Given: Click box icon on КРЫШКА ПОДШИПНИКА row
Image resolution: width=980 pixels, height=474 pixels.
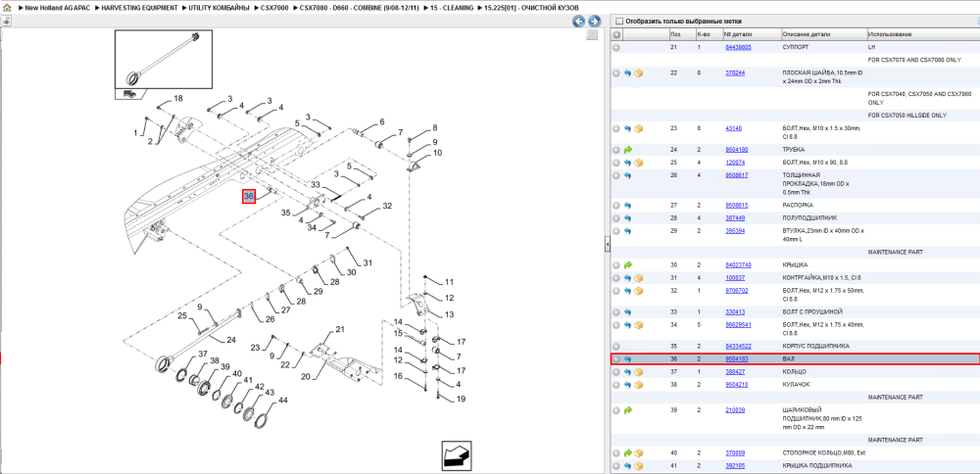Looking at the screenshot, I should click(x=638, y=466).
